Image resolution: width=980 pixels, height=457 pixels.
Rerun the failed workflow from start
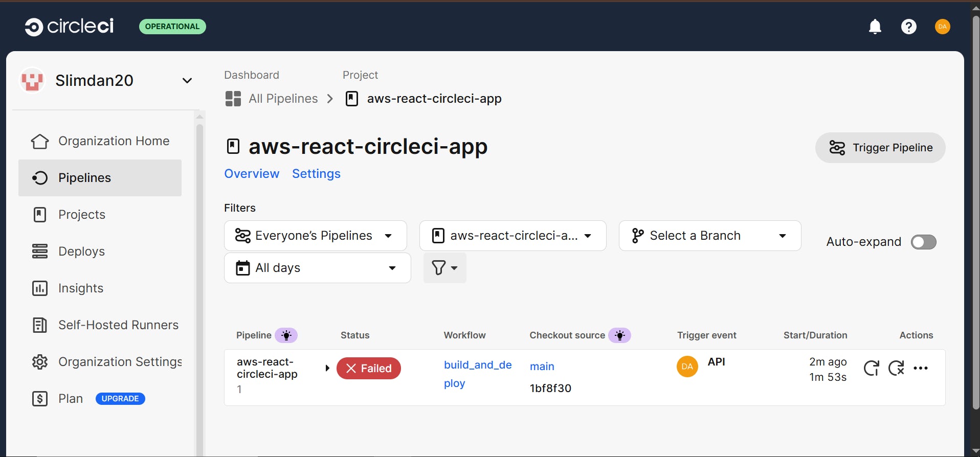(x=872, y=368)
